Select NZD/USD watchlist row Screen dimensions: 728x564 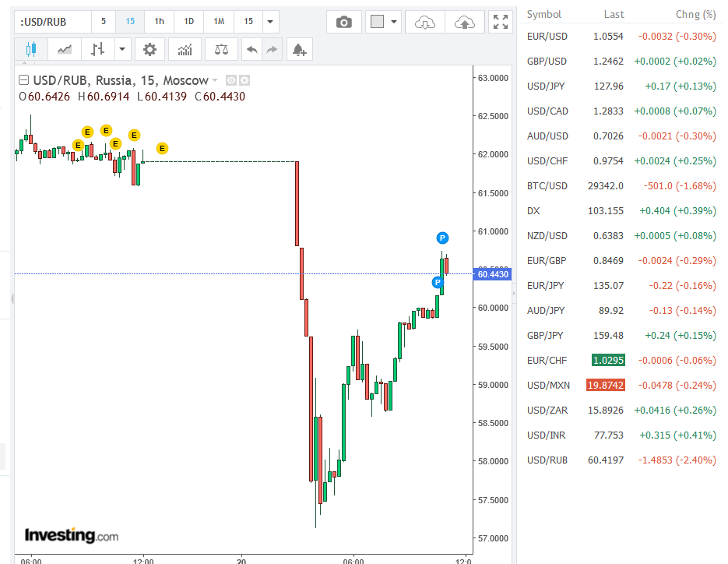click(621, 235)
